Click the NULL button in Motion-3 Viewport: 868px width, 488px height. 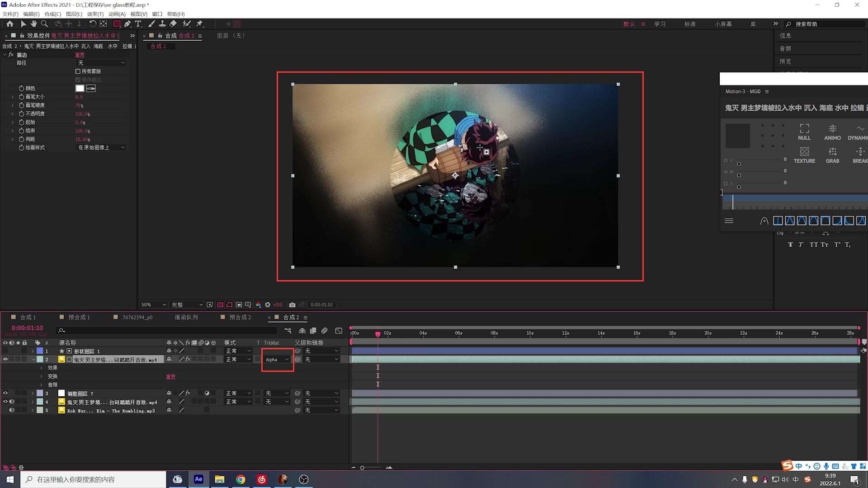804,132
